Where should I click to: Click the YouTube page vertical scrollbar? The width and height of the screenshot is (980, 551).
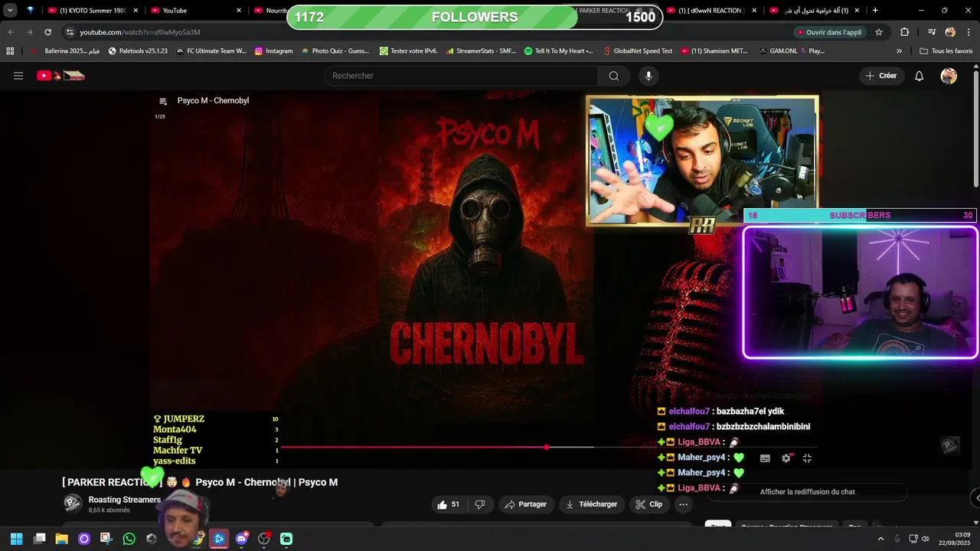975,130
